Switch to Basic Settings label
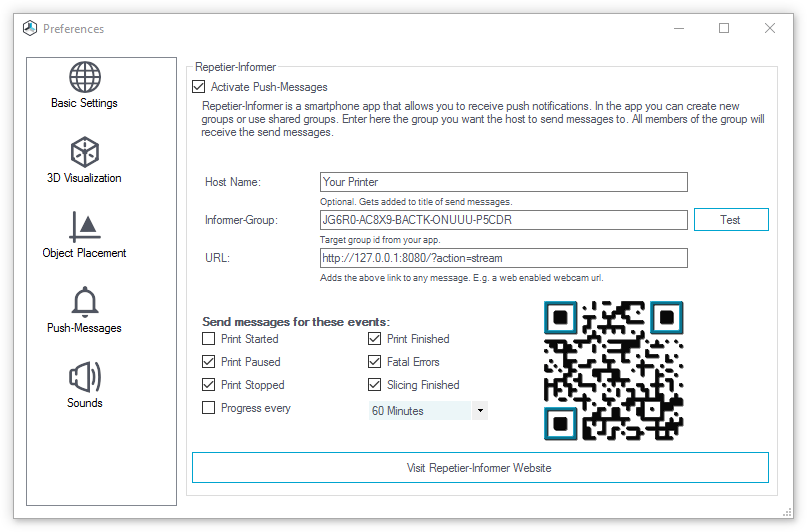 point(84,103)
